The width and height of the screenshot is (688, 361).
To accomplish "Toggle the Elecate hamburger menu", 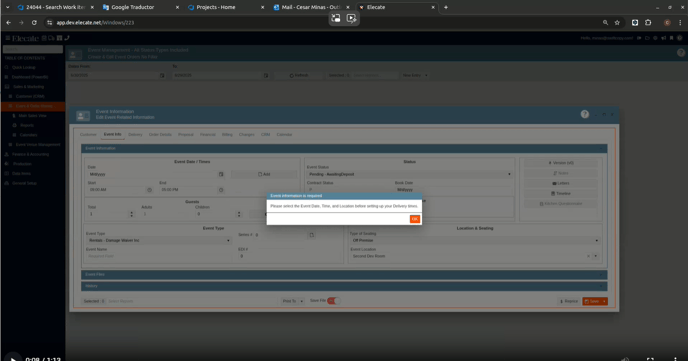I will (7, 38).
